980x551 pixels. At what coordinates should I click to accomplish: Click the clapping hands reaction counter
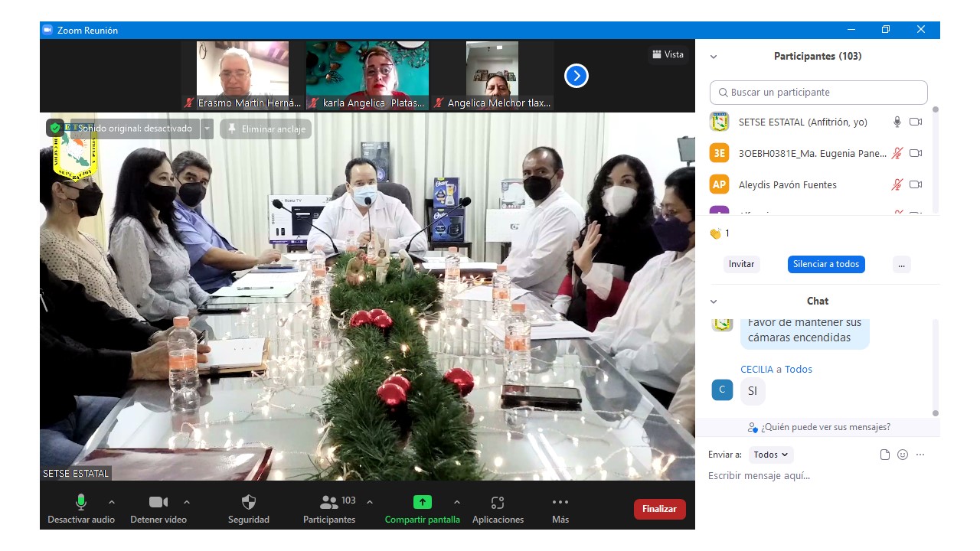[719, 233]
